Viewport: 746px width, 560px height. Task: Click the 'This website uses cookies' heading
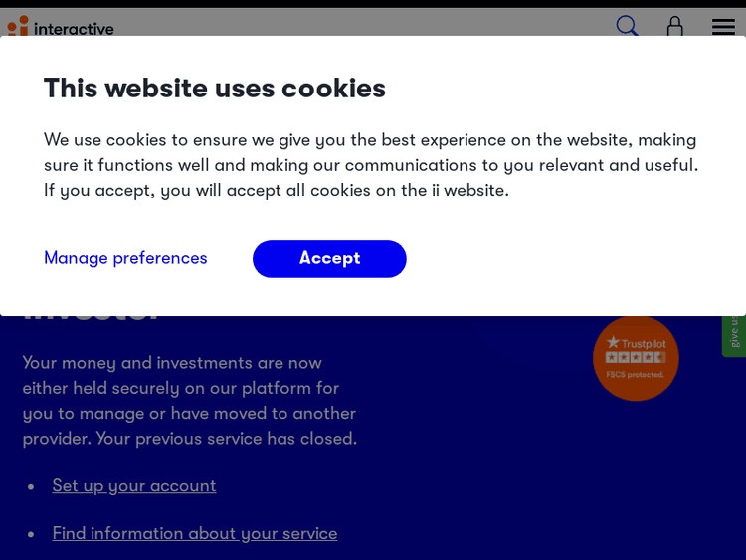[x=215, y=89]
